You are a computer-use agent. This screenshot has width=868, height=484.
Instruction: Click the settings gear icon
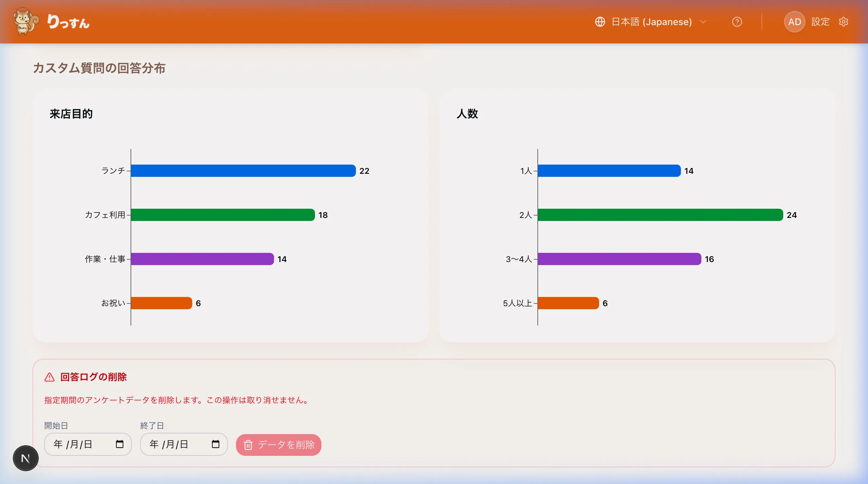[843, 22]
